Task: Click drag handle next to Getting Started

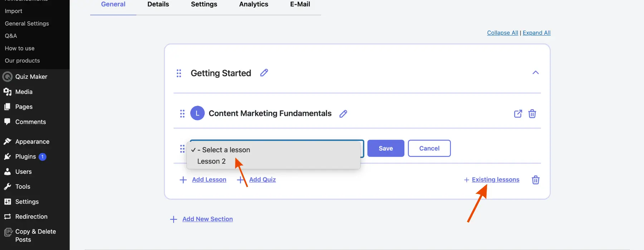Action: (x=179, y=73)
